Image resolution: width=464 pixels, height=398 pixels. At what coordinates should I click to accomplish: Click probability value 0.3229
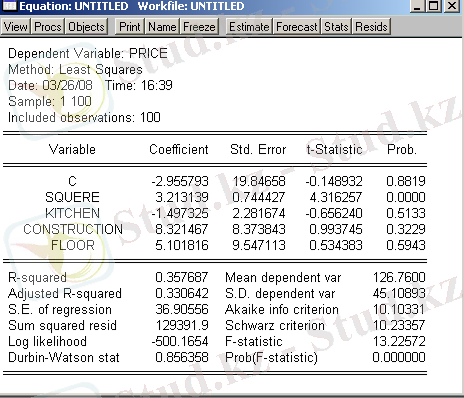click(x=406, y=229)
